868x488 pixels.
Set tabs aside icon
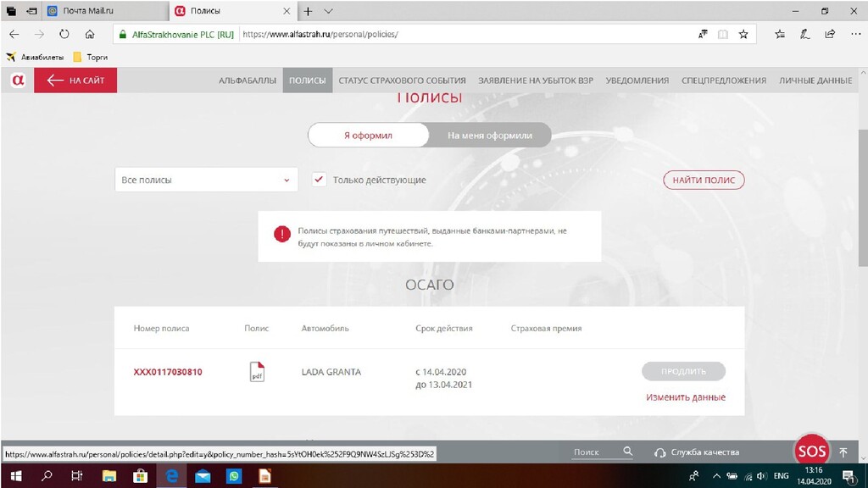pos(32,11)
